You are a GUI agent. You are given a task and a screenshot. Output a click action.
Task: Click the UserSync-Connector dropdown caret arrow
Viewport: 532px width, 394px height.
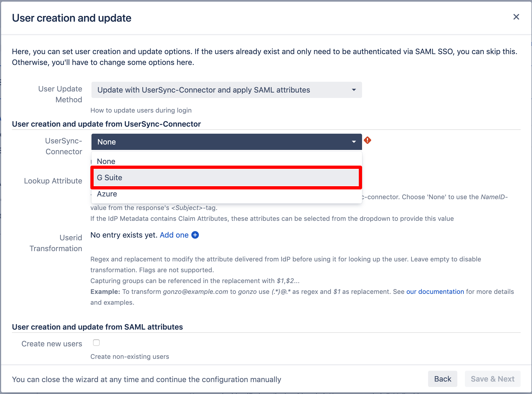coord(354,142)
